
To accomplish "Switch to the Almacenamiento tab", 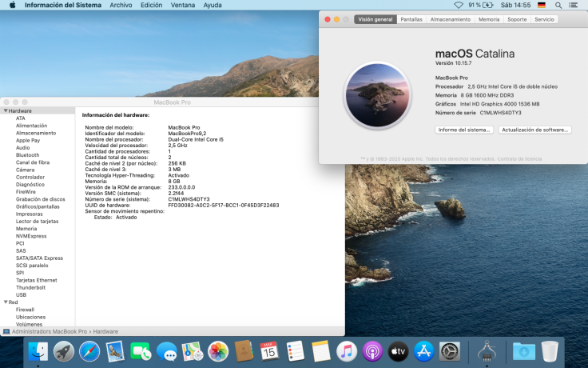I will tap(451, 19).
